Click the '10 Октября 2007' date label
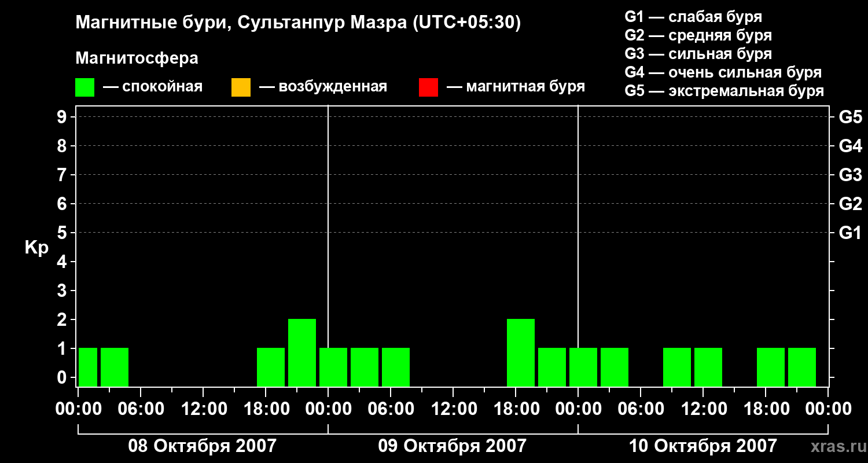 coord(703,446)
